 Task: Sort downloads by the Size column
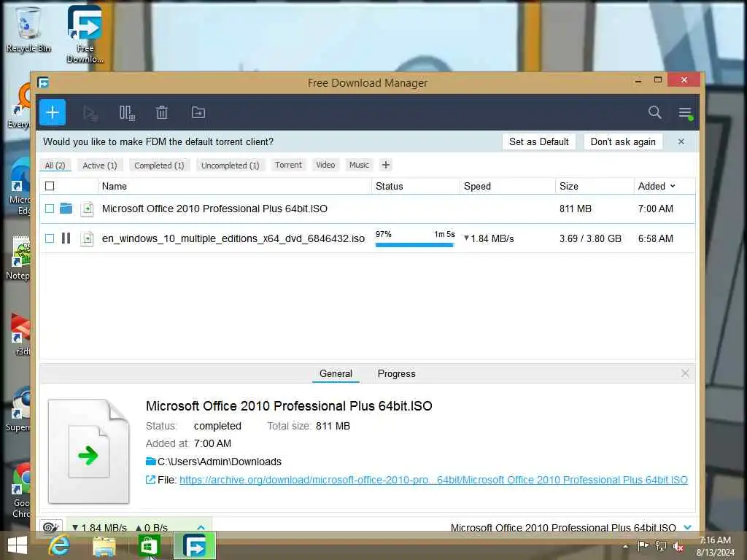click(x=569, y=186)
